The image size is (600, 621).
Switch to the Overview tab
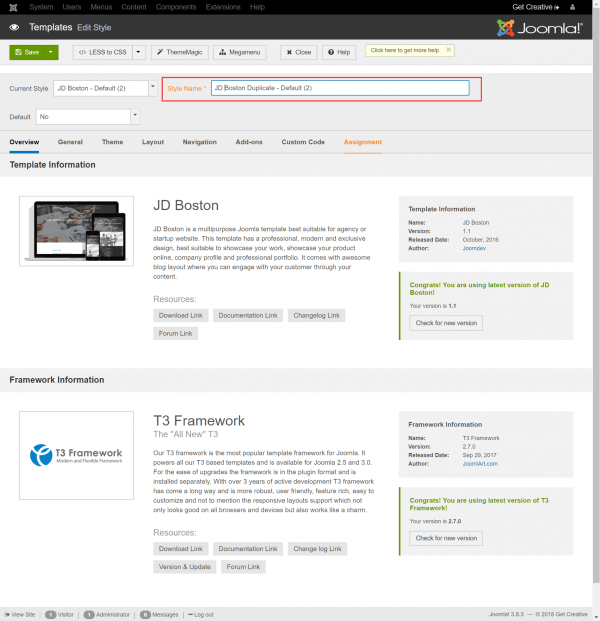(24, 142)
